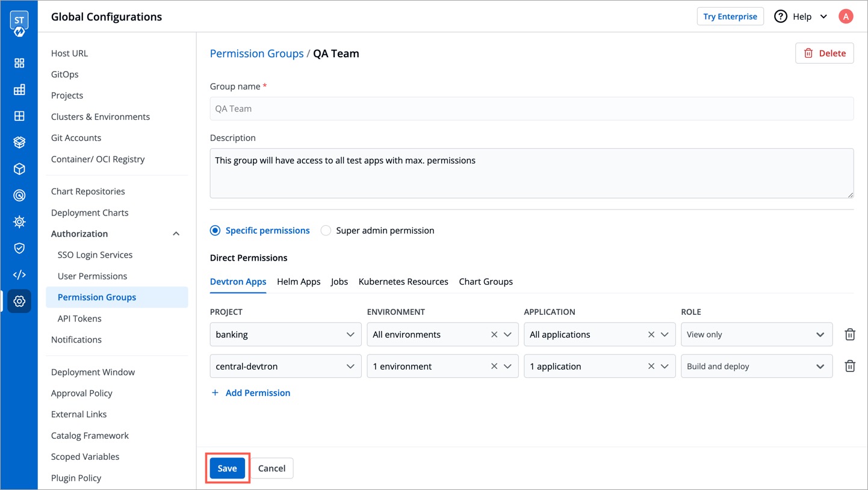
Task: Switch to the Kubernetes Resources tab
Action: pos(403,282)
